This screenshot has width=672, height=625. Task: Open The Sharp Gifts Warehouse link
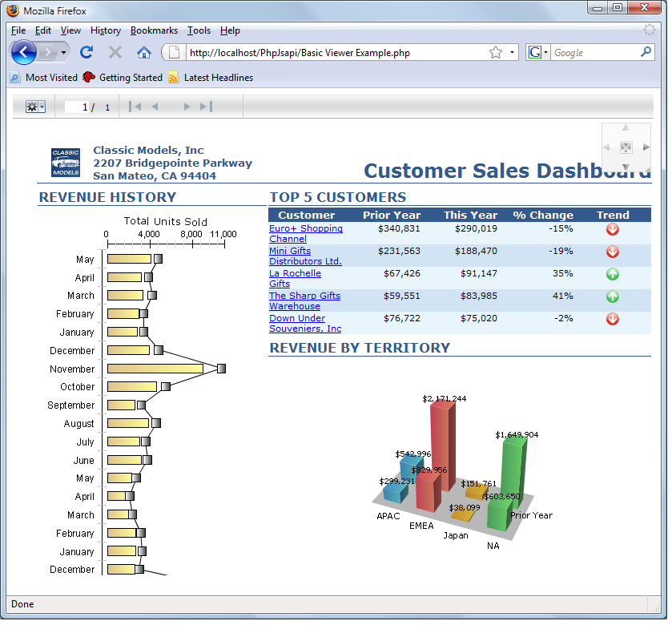(x=304, y=301)
